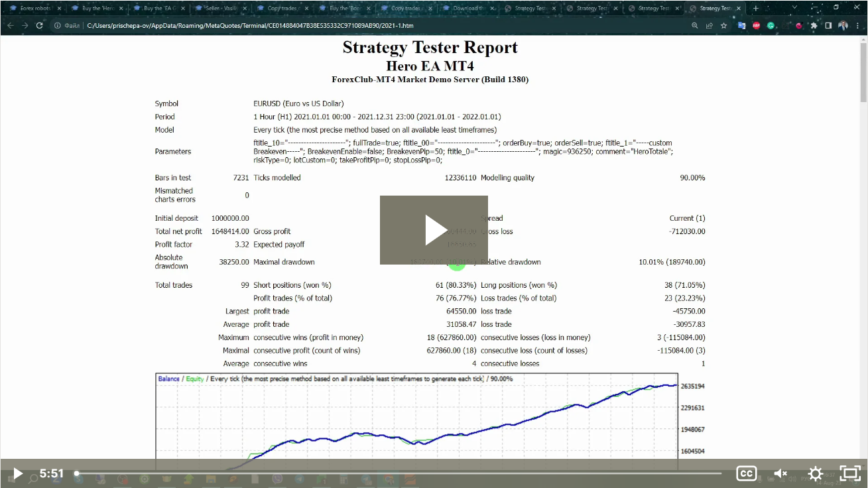Click the zoom magnifier icon in the address bar
The image size is (868, 488).
(695, 26)
